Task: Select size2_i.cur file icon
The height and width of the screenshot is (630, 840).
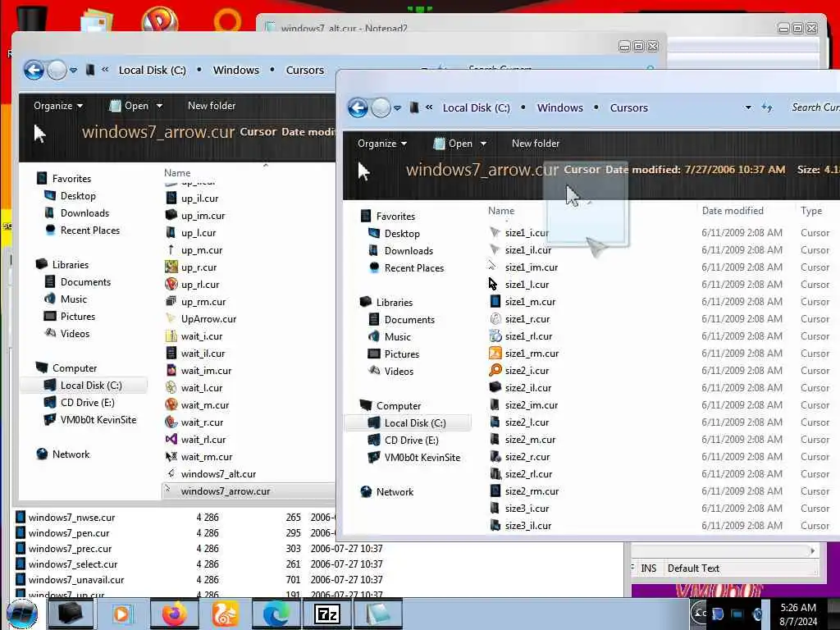Action: coord(495,371)
